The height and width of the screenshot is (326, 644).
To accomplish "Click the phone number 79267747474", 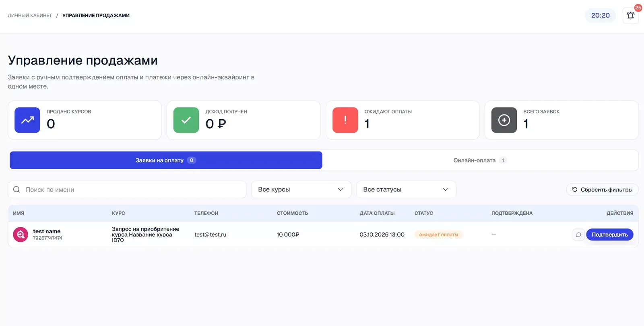I will tap(47, 238).
